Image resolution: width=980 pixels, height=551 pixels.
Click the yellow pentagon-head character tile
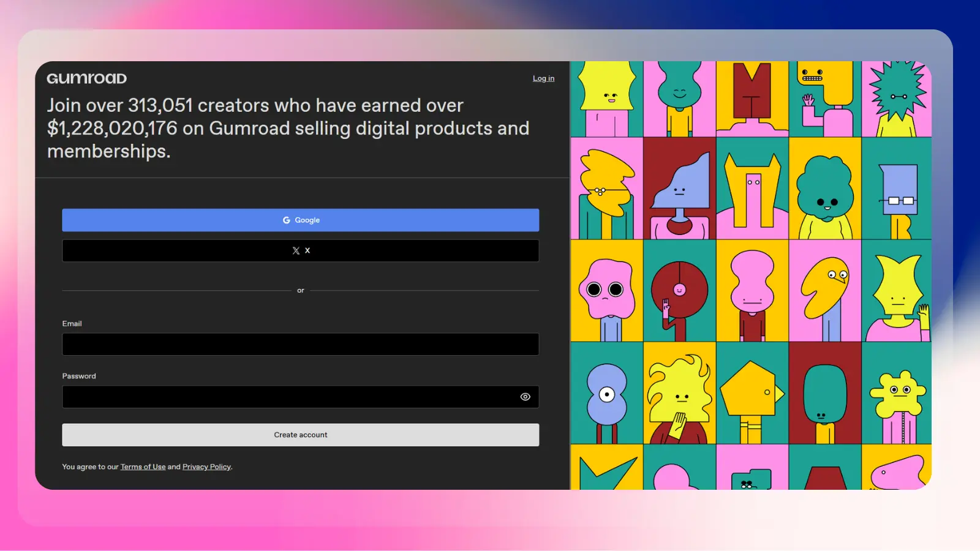[752, 393]
